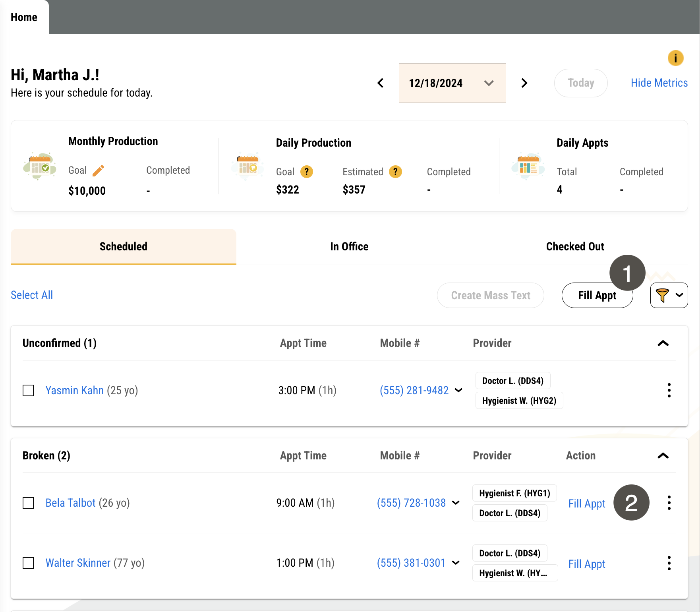Click Yasmin's Doctor L. (DDS4) provider tag
The image size is (700, 612).
tap(513, 381)
